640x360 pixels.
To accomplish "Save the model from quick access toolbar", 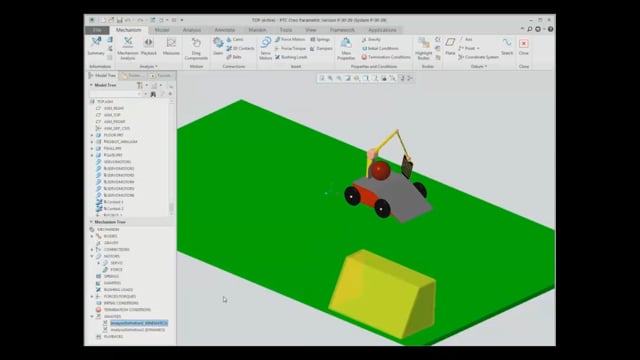I will click(x=120, y=20).
